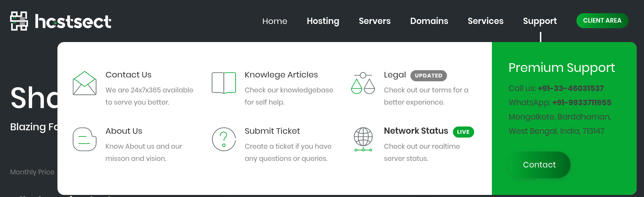The height and width of the screenshot is (197, 644).
Task: Click 'Know About us and our' description
Action: click(x=144, y=146)
